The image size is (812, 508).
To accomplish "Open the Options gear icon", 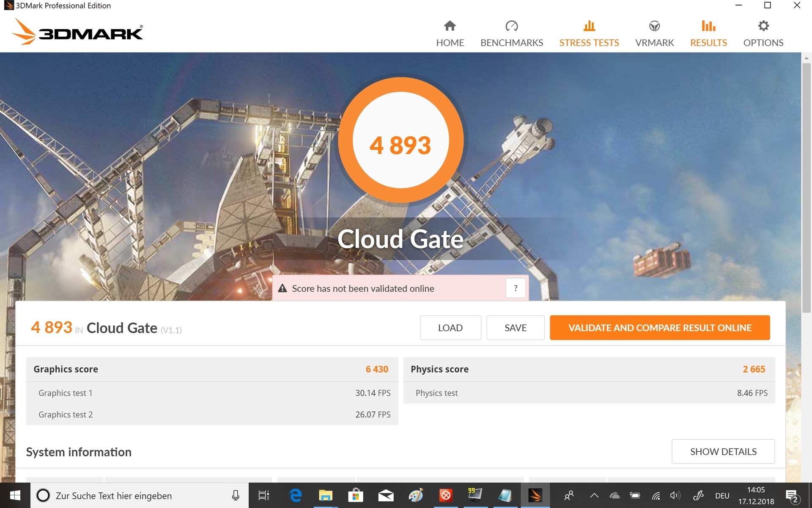I will coord(763,26).
